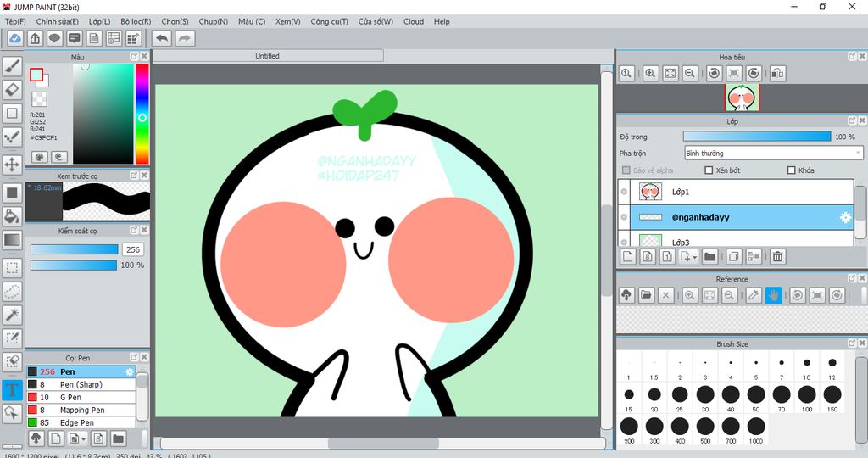Create a new layer folder
Screen dimensions: 868x458
click(x=709, y=256)
